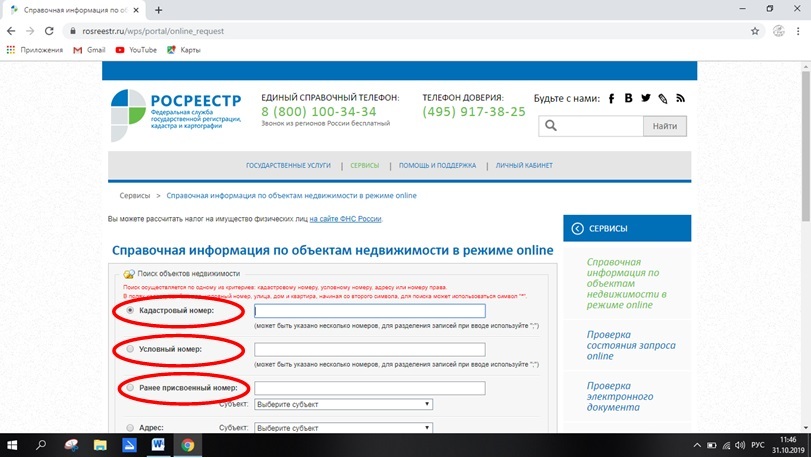The image size is (811, 458).
Task: Select Ранее присвоенный номер radio button
Action: coord(130,388)
